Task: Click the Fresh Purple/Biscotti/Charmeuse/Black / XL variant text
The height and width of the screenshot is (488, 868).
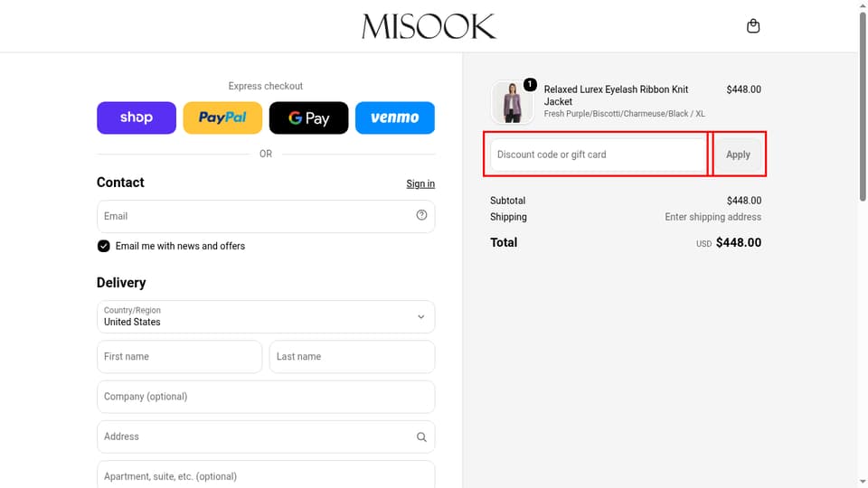Action: pos(625,114)
